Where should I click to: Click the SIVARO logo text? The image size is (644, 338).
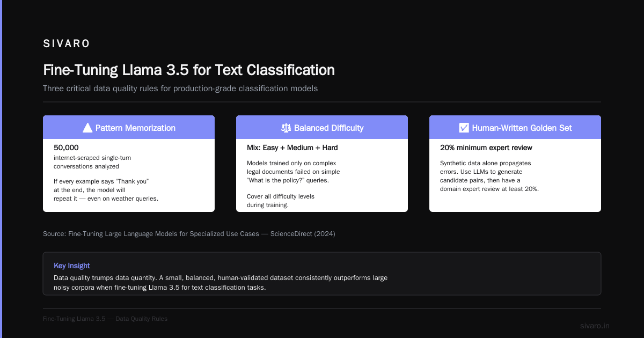[67, 44]
